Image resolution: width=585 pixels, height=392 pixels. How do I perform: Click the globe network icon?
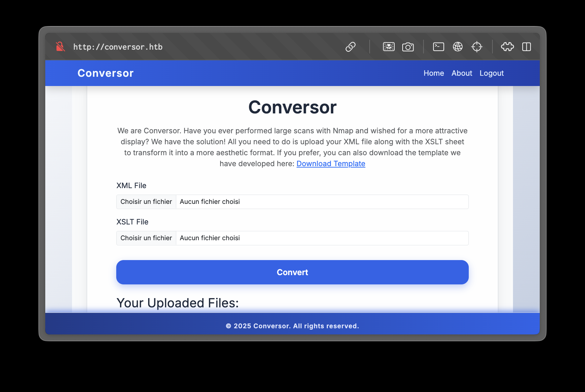click(458, 47)
